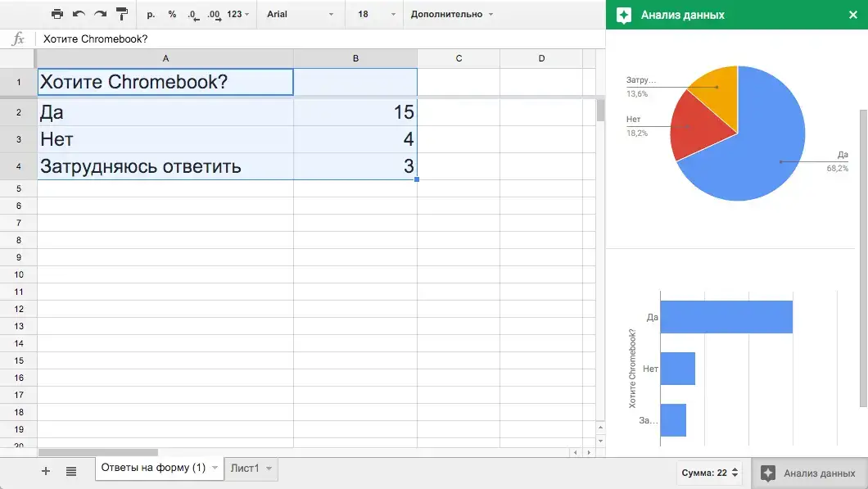This screenshot has height=489, width=868.
Task: Close the Анализ данных side panel
Action: click(x=853, y=15)
